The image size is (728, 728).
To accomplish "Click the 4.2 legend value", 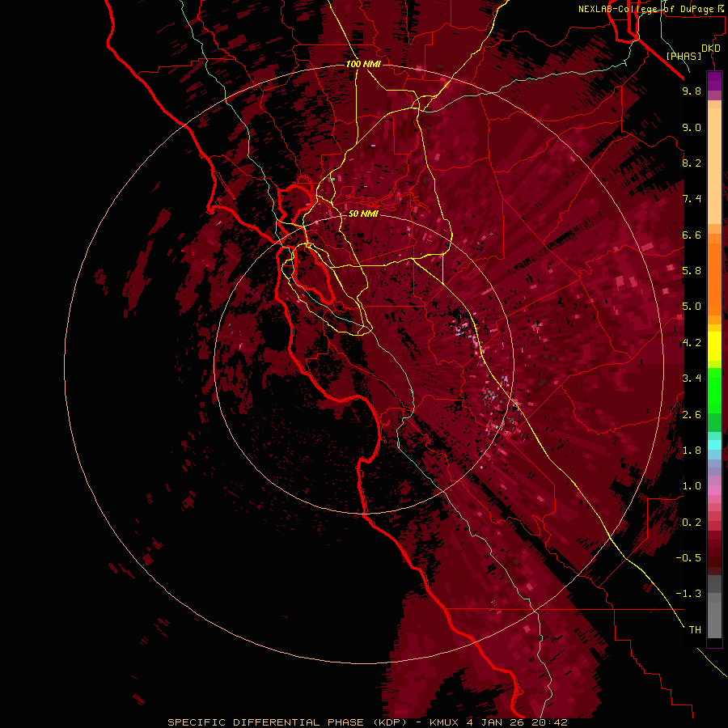I will coord(692,343).
